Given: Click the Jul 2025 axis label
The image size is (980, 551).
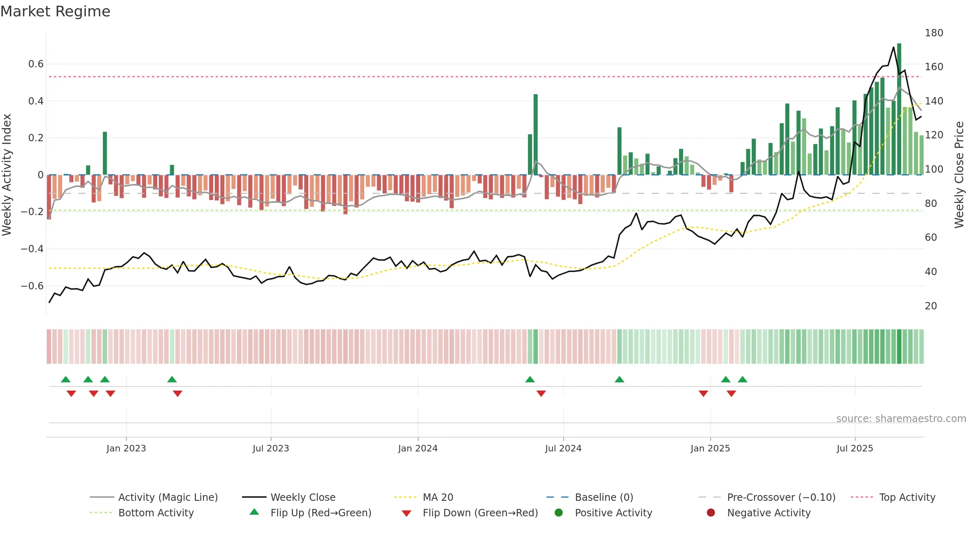Looking at the screenshot, I should click(855, 448).
